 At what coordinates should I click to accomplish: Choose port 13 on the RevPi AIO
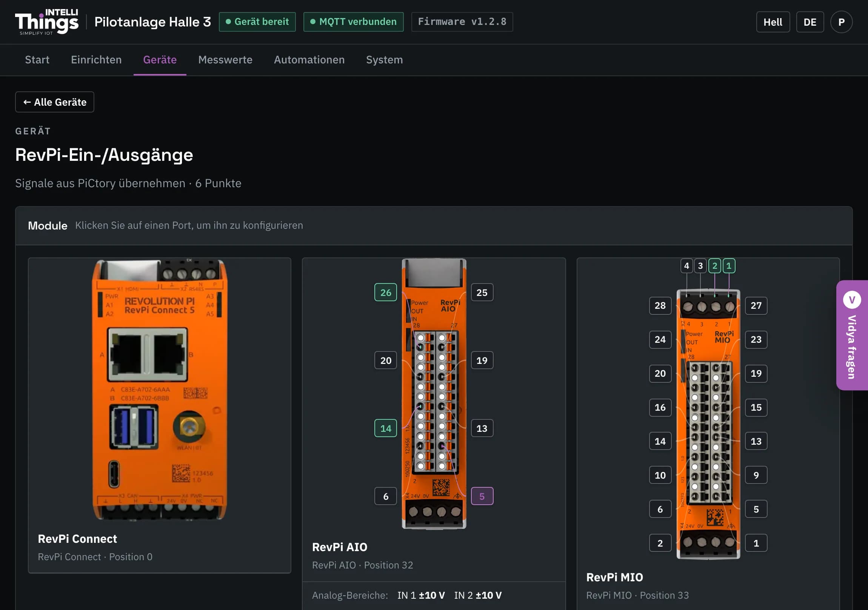point(482,428)
